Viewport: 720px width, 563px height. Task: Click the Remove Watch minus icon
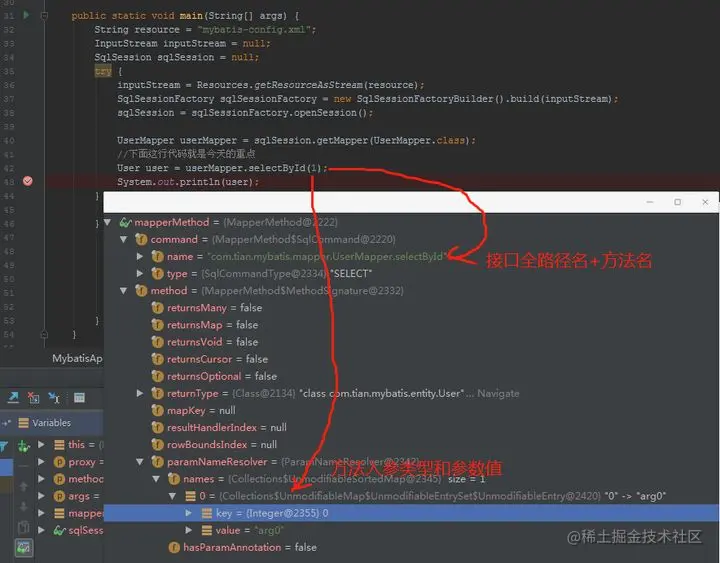coord(24,466)
